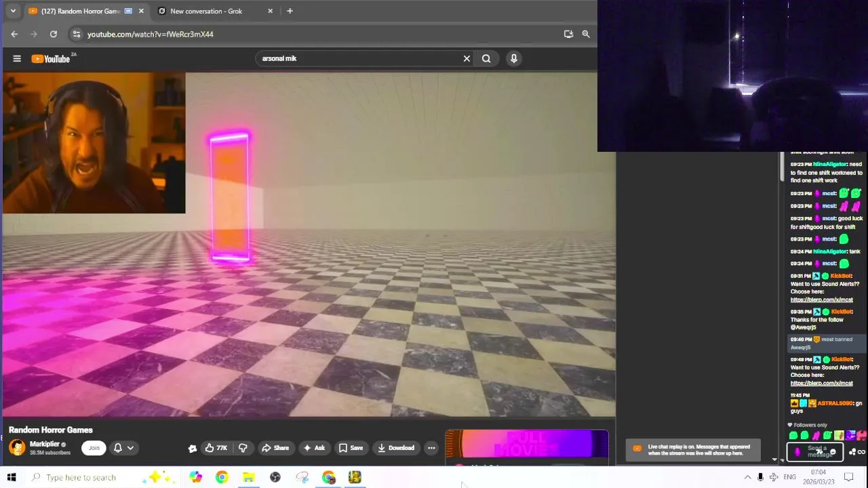Click the Windows taskbar search box
The image size is (868, 488).
pyautogui.click(x=102, y=477)
